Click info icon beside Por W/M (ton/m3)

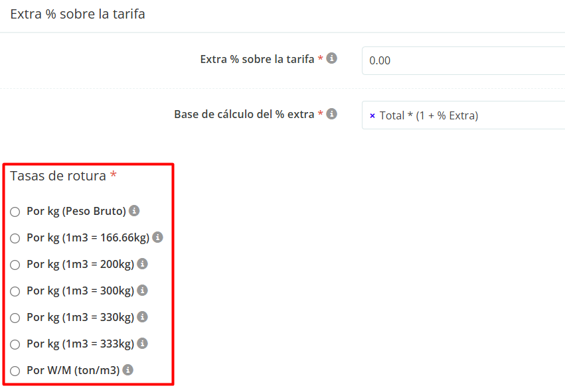coord(128,370)
